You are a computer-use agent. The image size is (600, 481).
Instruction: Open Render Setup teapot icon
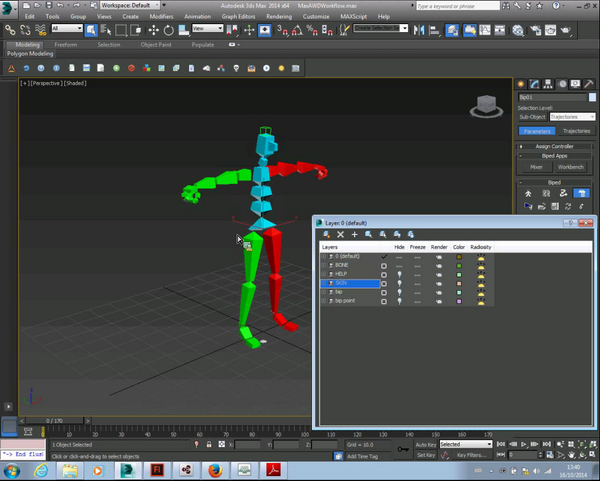point(535,30)
